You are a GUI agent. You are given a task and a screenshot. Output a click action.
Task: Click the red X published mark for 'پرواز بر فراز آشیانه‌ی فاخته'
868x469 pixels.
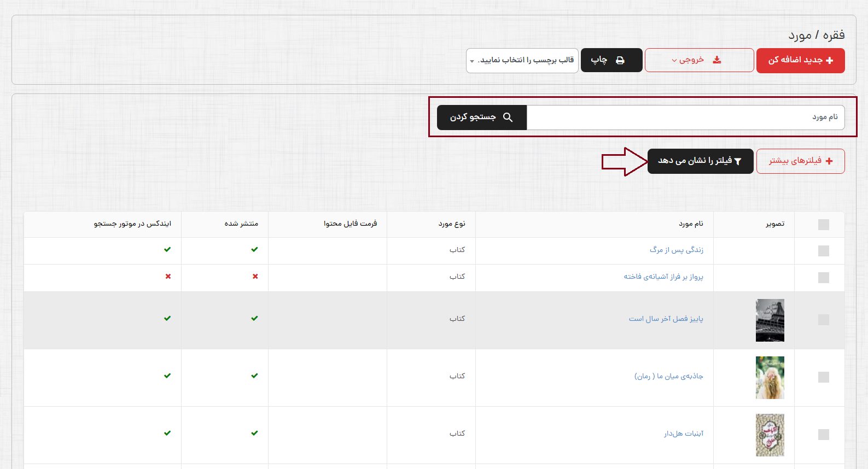tap(255, 277)
